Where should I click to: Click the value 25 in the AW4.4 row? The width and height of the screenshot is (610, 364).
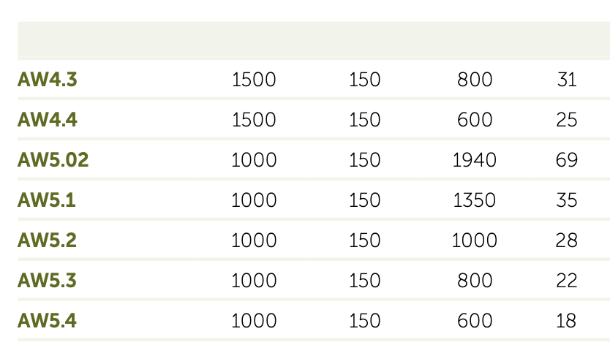pyautogui.click(x=567, y=120)
